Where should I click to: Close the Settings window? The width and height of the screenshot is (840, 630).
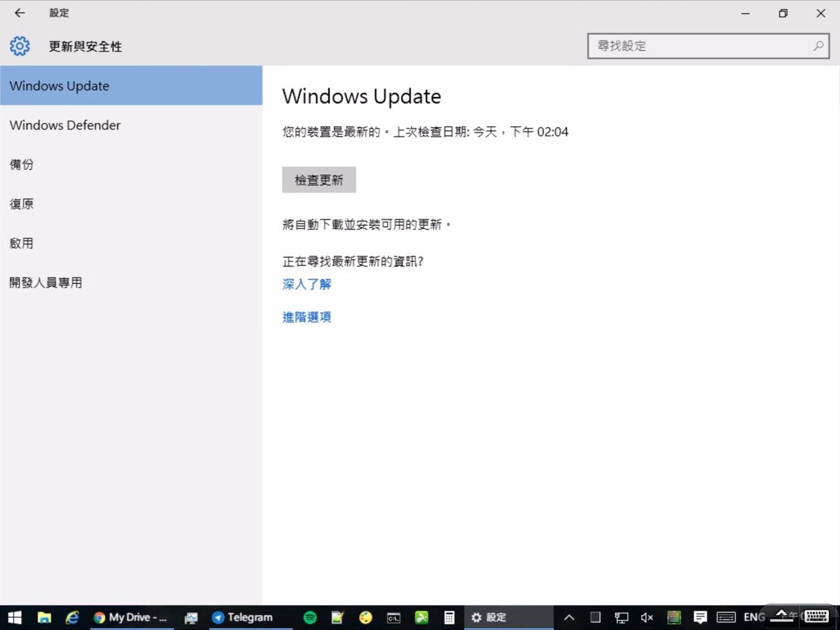820,13
